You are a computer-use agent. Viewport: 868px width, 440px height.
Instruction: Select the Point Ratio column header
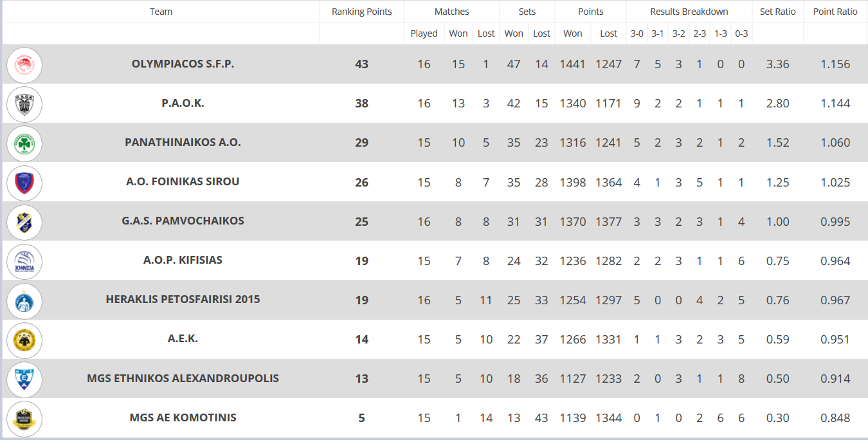tap(835, 12)
